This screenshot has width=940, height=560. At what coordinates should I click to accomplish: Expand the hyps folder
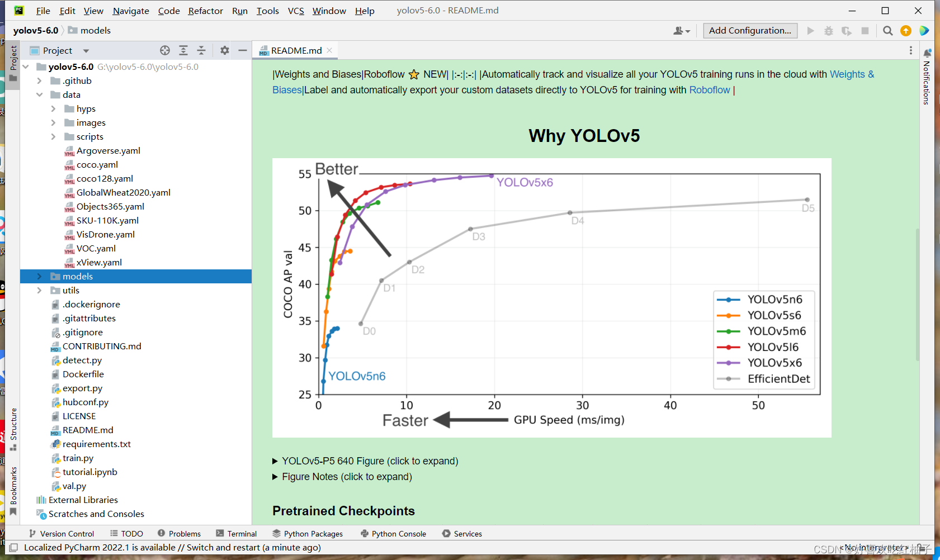(x=53, y=108)
